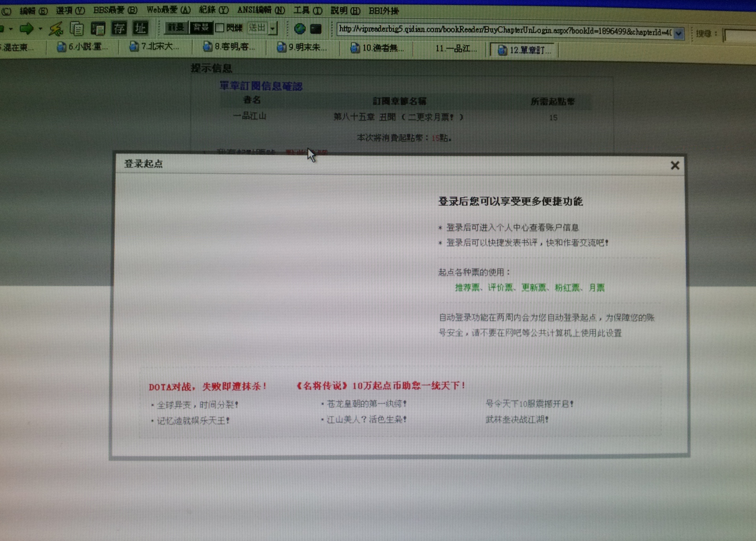Expand the URL address bar dropdown
756x541 pixels.
click(678, 34)
